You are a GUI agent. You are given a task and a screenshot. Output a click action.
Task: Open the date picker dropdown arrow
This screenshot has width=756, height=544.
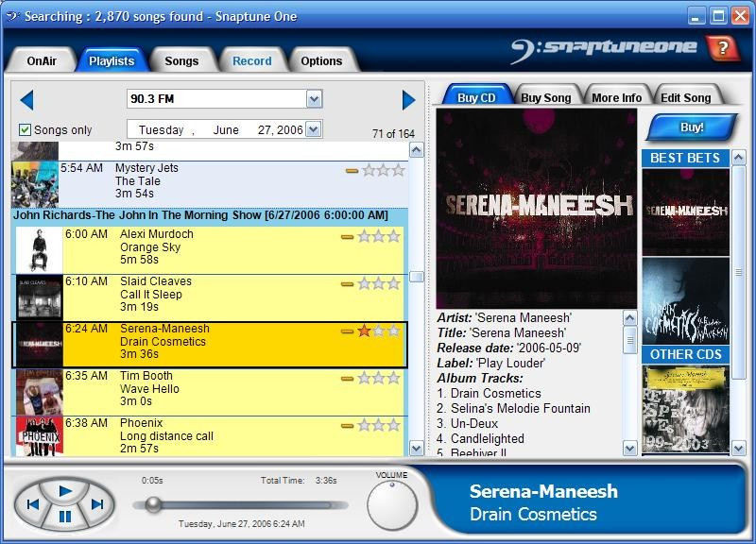pos(314,129)
